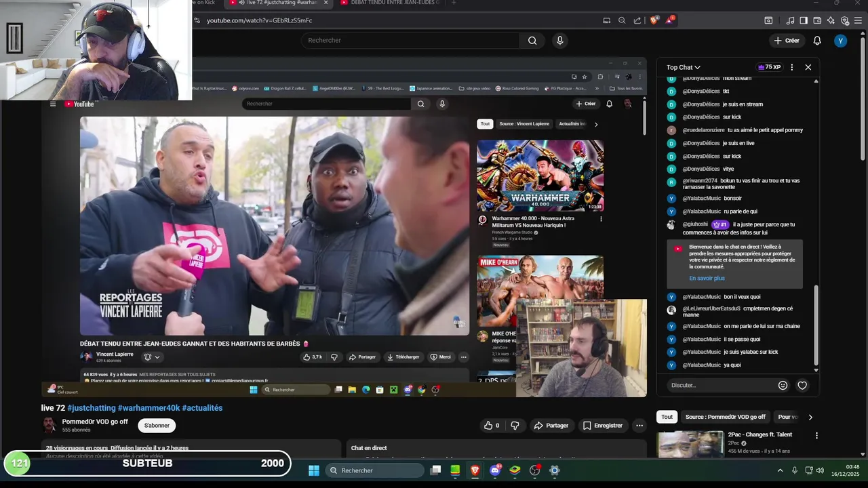Open the #justchatting hashtag link

91,408
